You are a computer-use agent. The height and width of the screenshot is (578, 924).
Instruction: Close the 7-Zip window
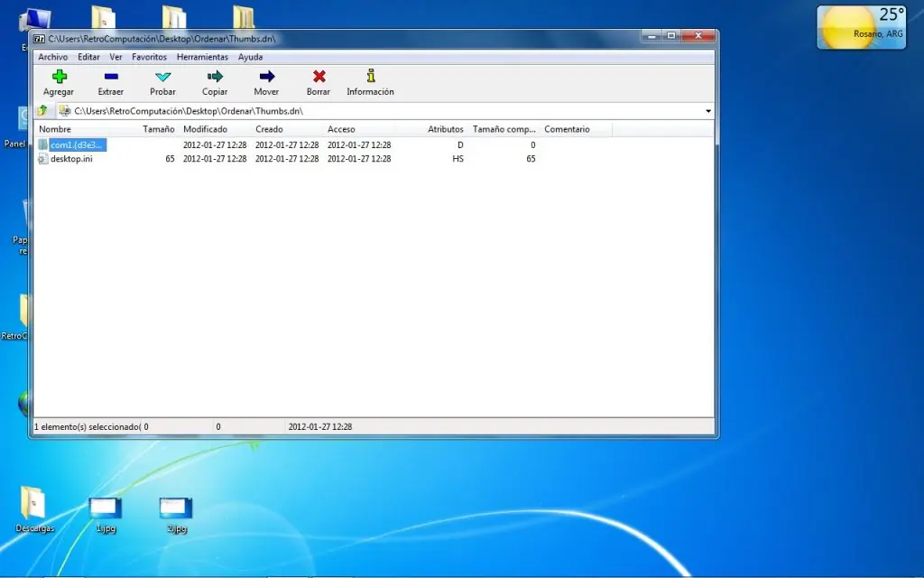(698, 36)
